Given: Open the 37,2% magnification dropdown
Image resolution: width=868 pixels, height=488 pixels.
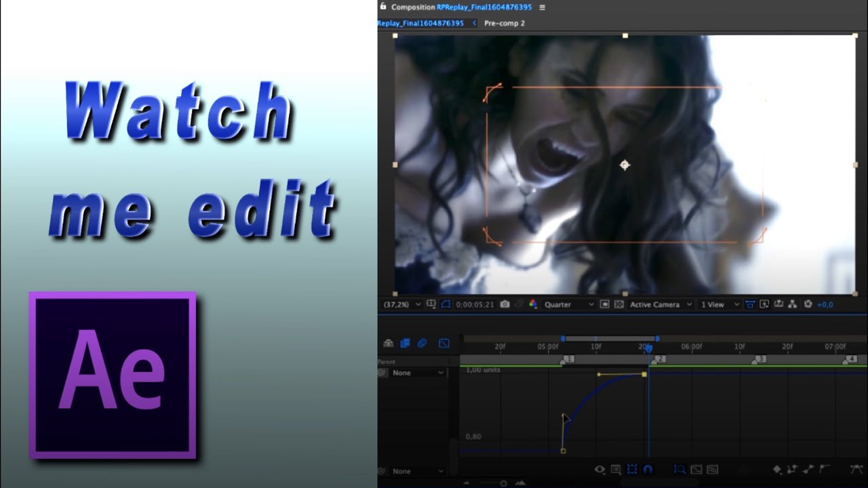Looking at the screenshot, I should point(402,304).
